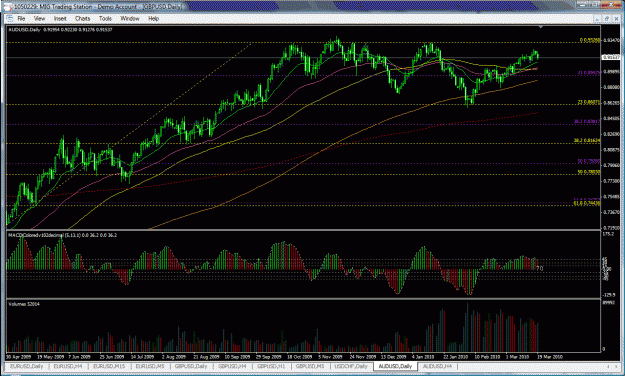This screenshot has width=625, height=376.
Task: Click the '10 Apr 2009' date label
Action: pos(18,357)
